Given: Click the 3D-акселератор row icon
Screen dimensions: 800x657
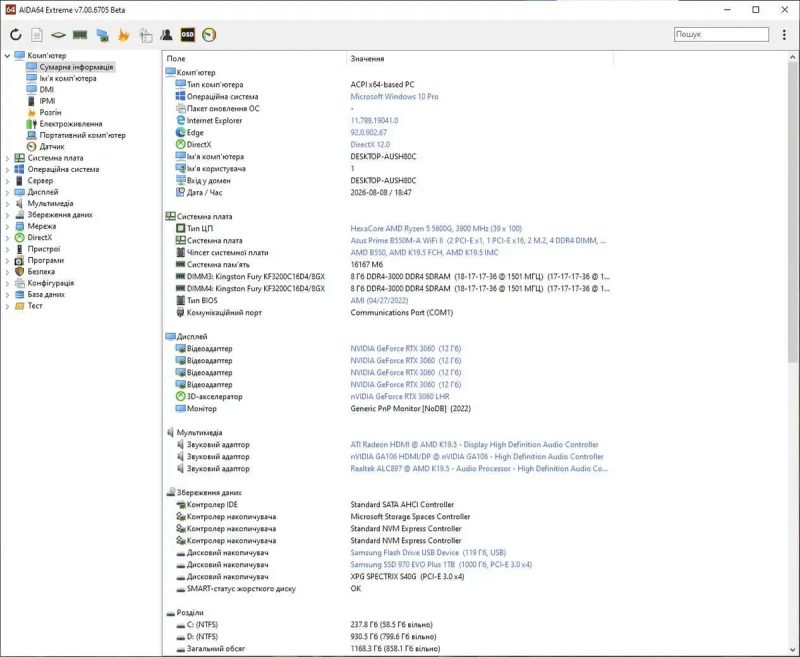Looking at the screenshot, I should [x=181, y=396].
